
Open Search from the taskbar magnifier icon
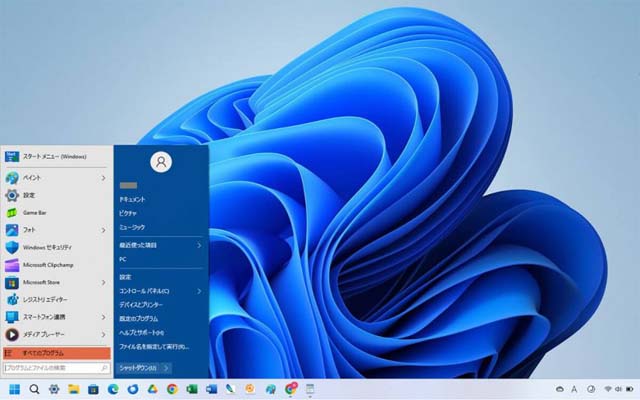(x=34, y=389)
